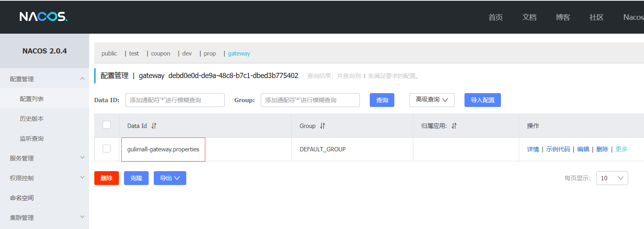Open 文档 in the top navigation
The height and width of the screenshot is (229, 644).
click(529, 17)
